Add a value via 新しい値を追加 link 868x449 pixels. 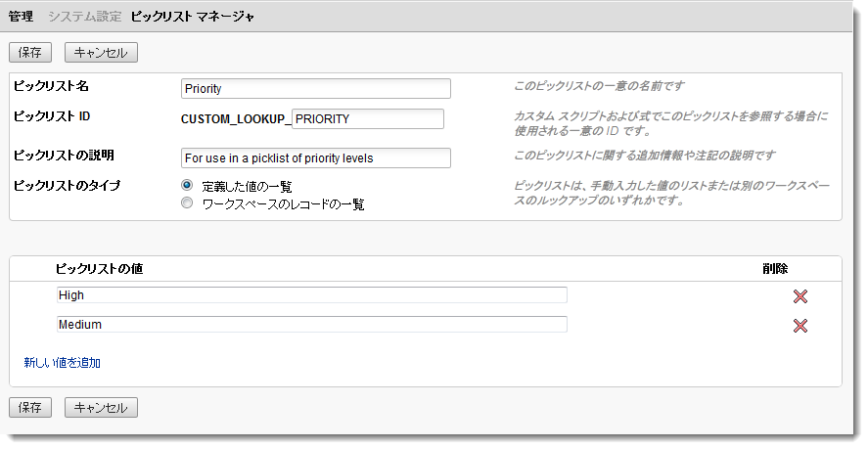[62, 363]
